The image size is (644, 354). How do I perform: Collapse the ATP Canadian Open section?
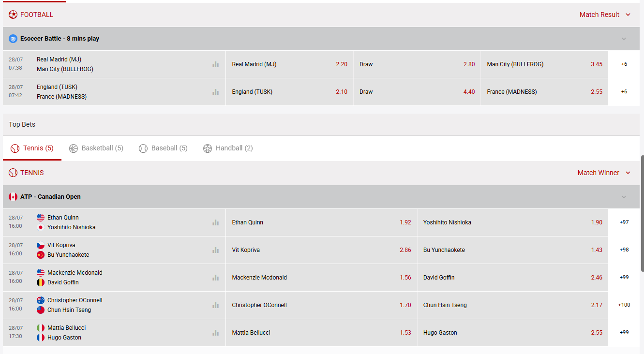tap(624, 197)
